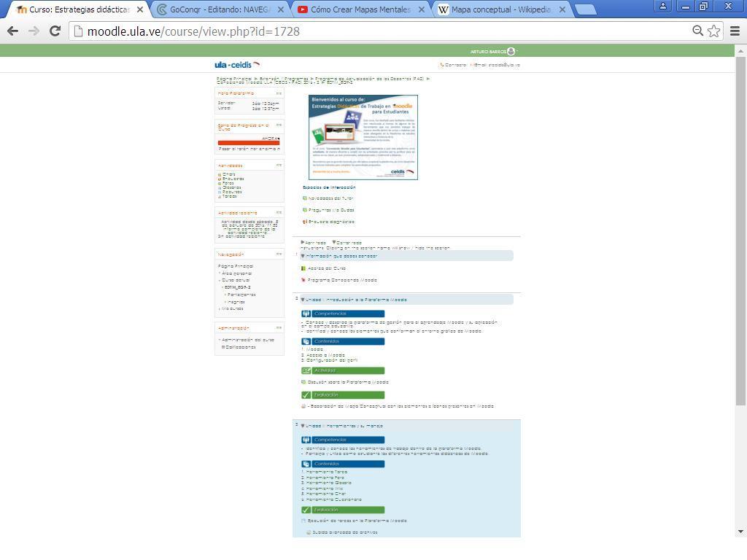This screenshot has height=560, width=747.
Task: Bookmark this page with the star icon
Action: (x=713, y=31)
